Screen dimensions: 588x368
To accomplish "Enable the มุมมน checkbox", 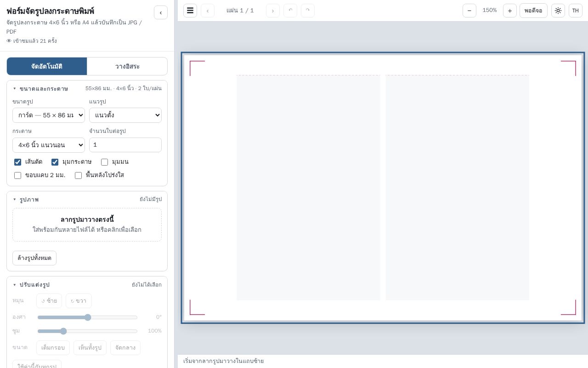I will pyautogui.click(x=104, y=162).
